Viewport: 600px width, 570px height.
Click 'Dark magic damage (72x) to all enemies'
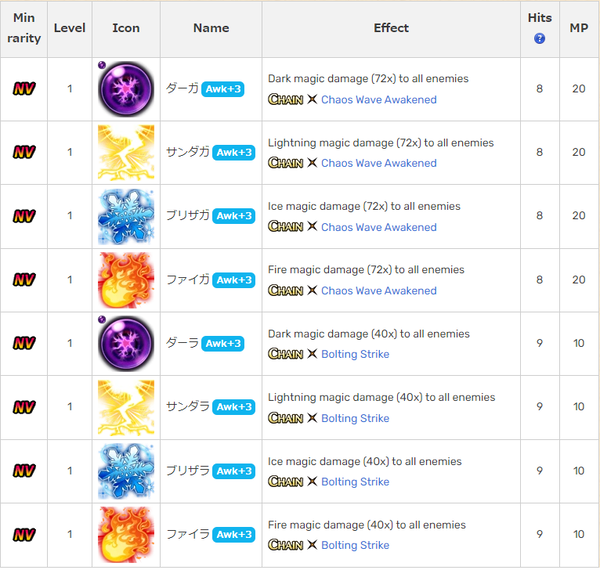tap(368, 79)
